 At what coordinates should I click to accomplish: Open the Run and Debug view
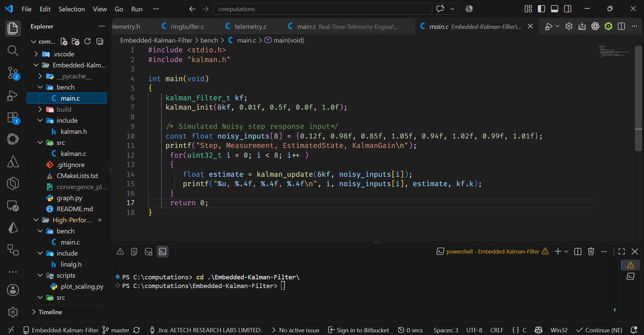click(13, 95)
